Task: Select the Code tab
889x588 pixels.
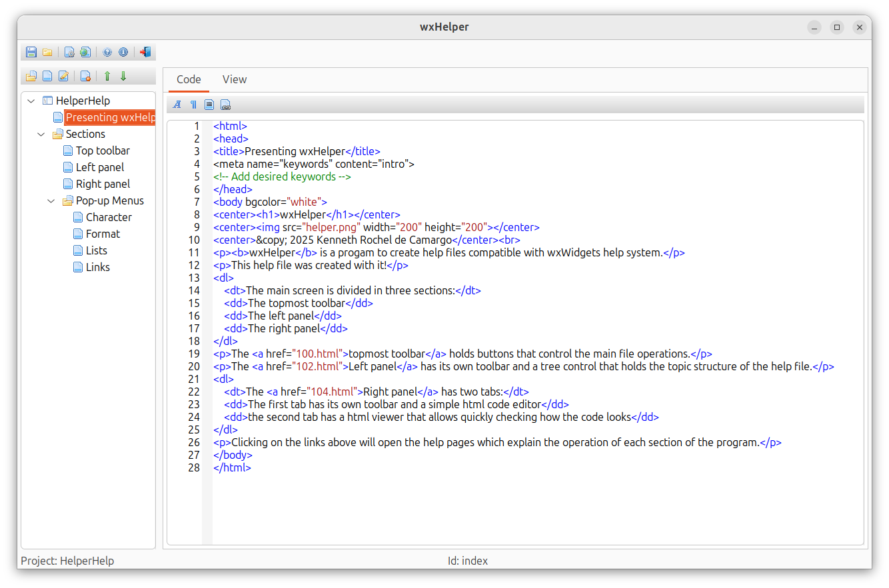Action: pos(189,79)
